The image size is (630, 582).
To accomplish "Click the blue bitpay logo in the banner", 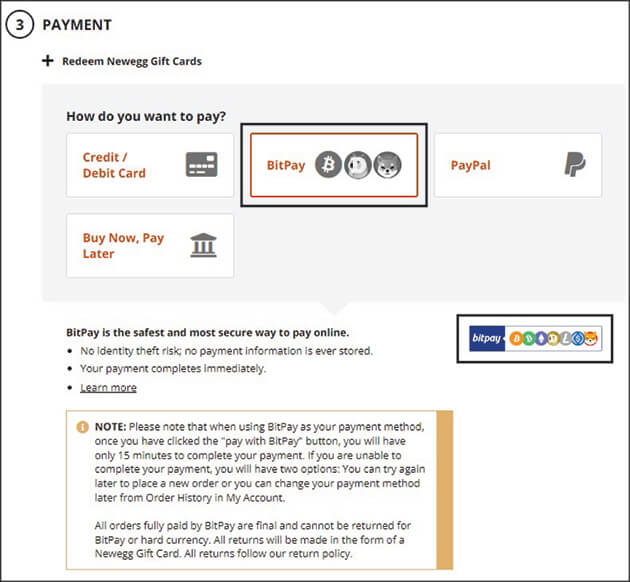I will point(487,339).
